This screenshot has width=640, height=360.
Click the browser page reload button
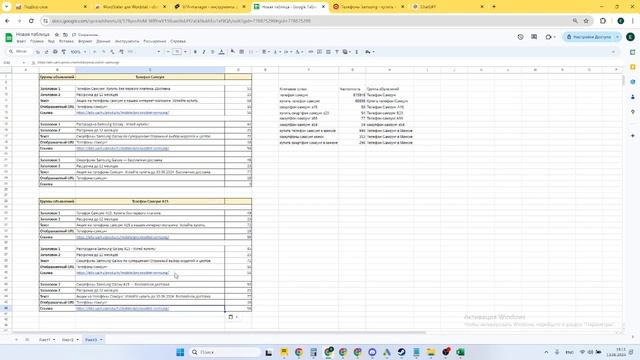click(x=31, y=20)
